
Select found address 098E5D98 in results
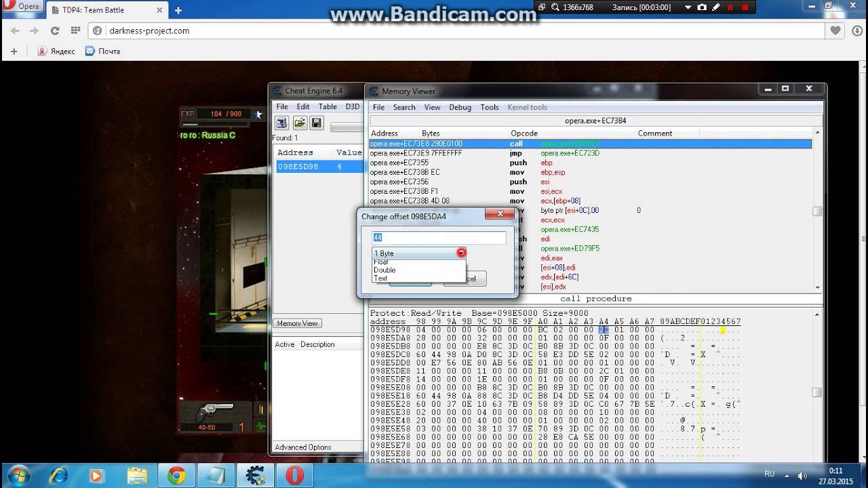click(x=319, y=167)
